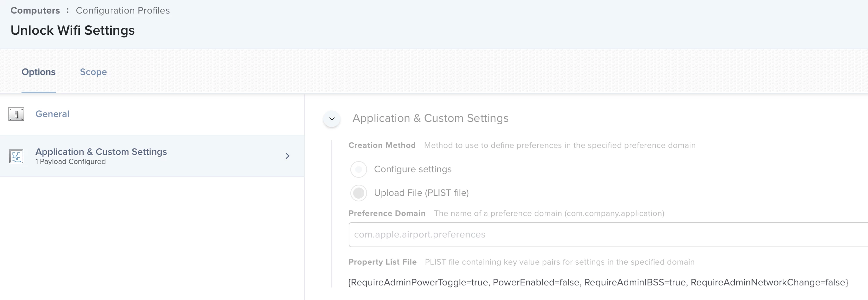This screenshot has width=868, height=300.
Task: Click the Creation Method label
Action: (x=382, y=145)
